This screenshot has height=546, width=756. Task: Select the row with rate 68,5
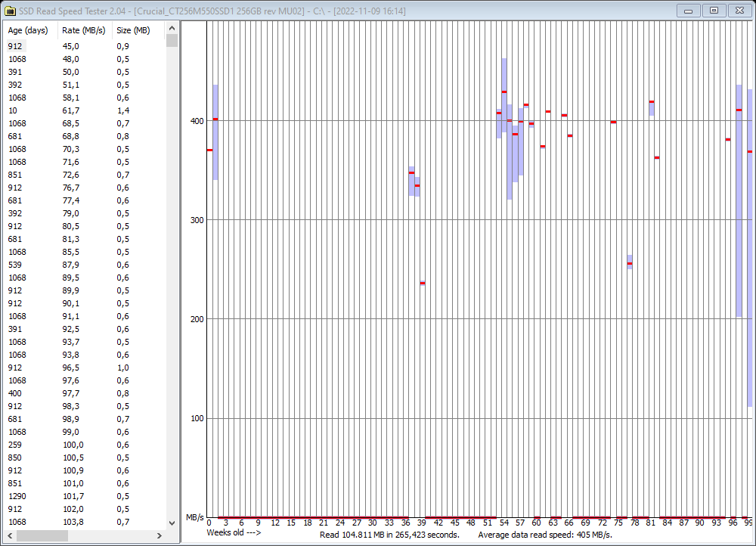[x=85, y=123]
